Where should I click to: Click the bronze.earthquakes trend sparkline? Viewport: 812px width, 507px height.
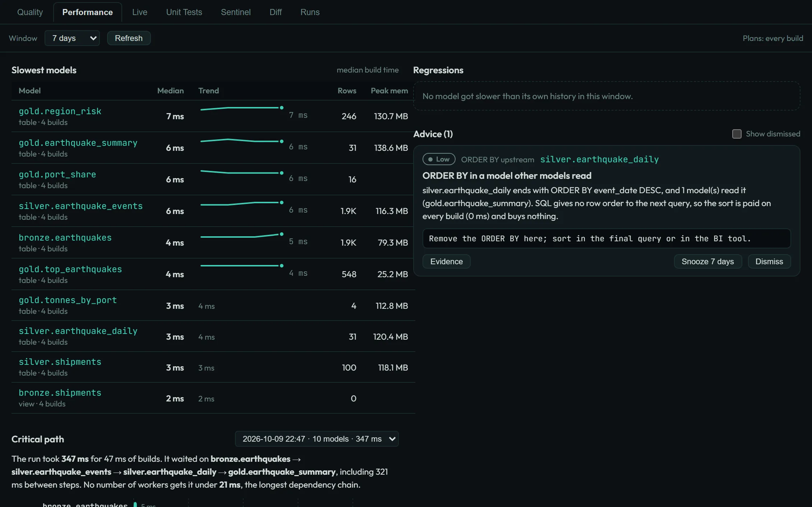pyautogui.click(x=242, y=236)
